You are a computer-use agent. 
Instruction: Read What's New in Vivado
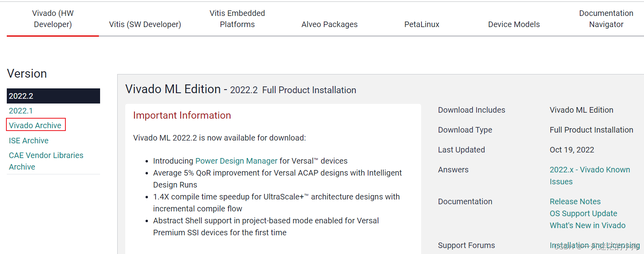pos(587,225)
